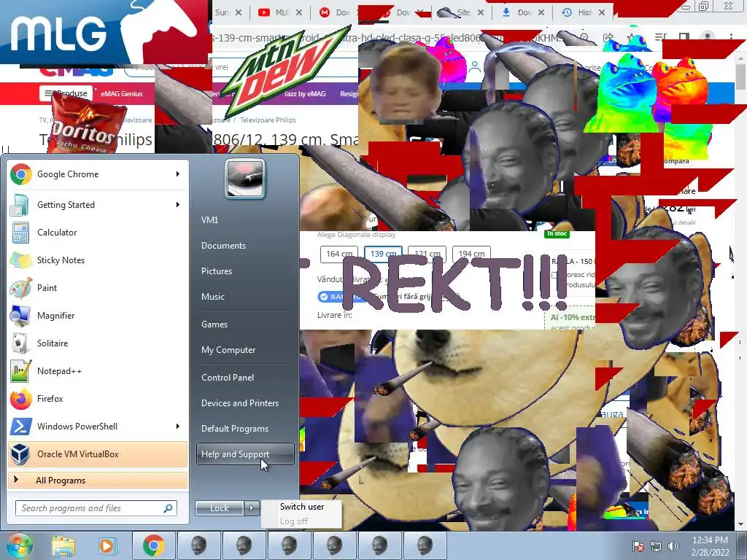This screenshot has height=560, width=747.
Task: Expand All Programs list
Action: [98, 480]
